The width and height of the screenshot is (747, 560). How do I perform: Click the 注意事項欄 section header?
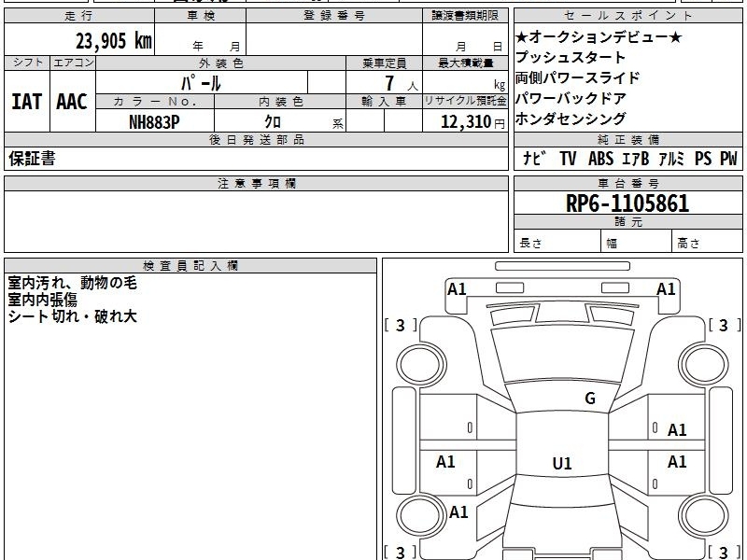pyautogui.click(x=256, y=183)
